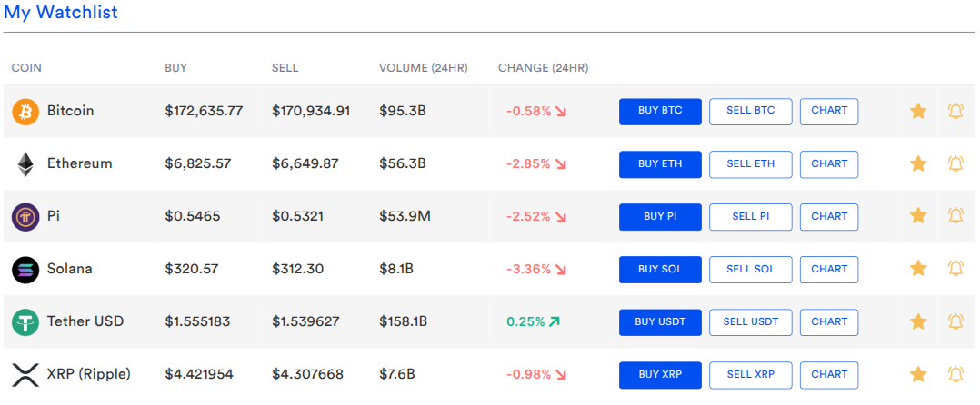
Task: Toggle the Tether USD row star
Action: (x=917, y=322)
